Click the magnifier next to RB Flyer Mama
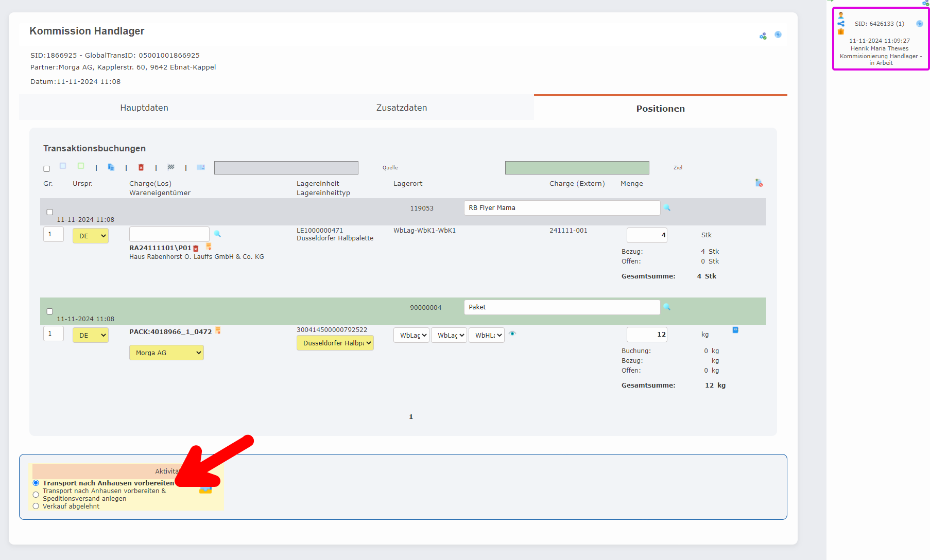The height and width of the screenshot is (560, 930). coord(667,208)
